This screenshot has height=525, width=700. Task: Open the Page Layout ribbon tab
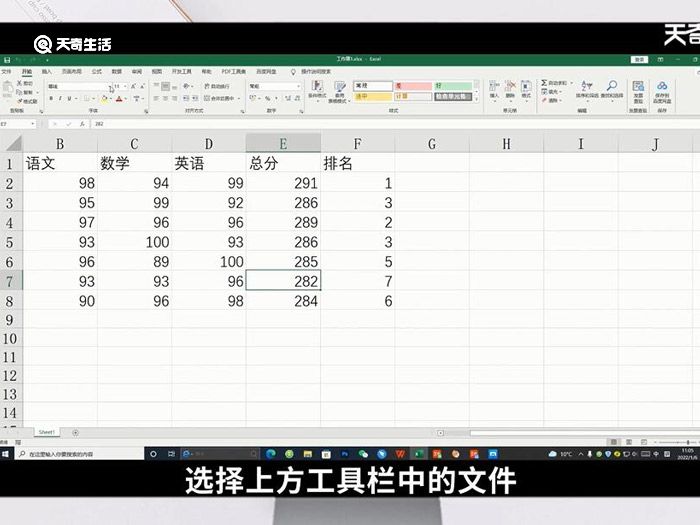click(x=71, y=71)
